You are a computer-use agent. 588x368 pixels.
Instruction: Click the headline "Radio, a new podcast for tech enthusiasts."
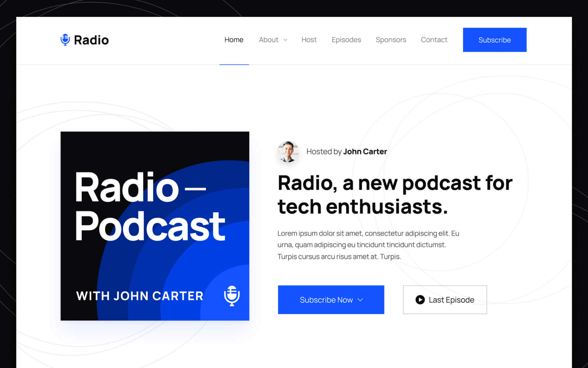395,195
